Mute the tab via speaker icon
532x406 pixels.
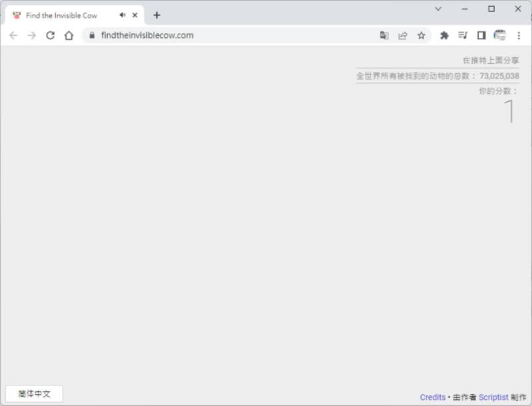[122, 15]
